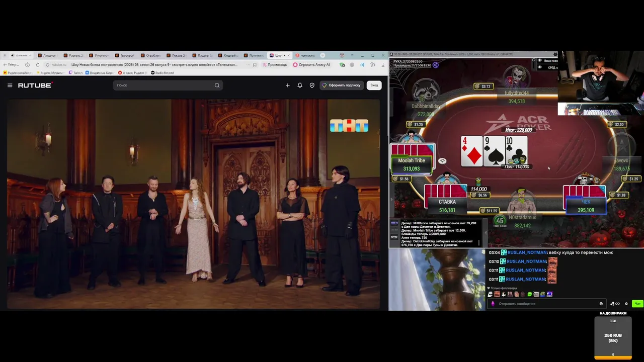
Task: Click the 45 time bank timer
Action: pyautogui.click(x=499, y=221)
